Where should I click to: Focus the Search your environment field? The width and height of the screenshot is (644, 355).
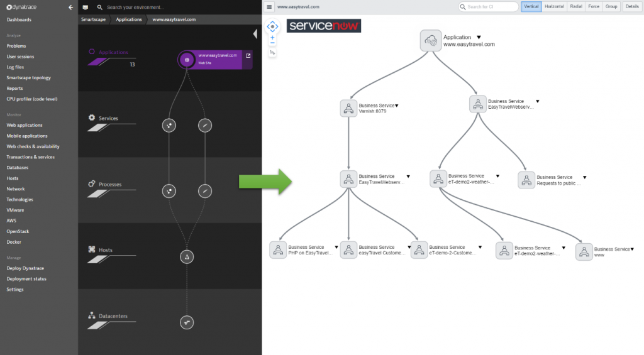click(136, 8)
